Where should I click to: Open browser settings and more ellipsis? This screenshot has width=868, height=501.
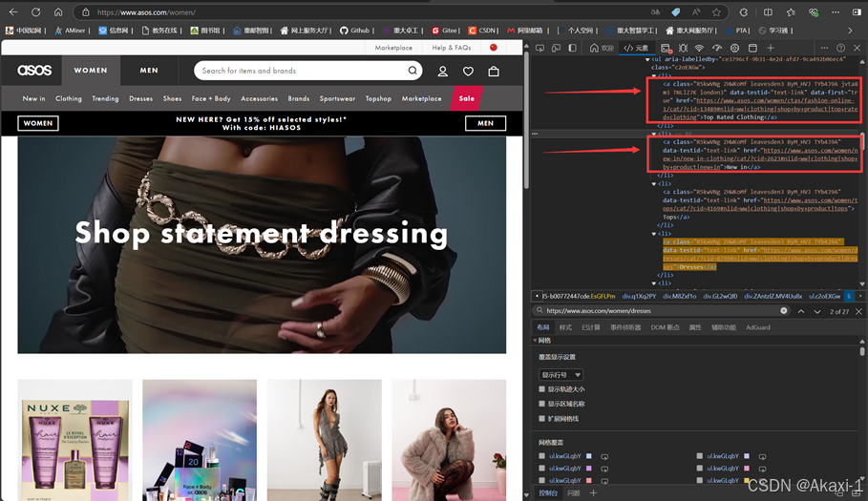point(836,11)
